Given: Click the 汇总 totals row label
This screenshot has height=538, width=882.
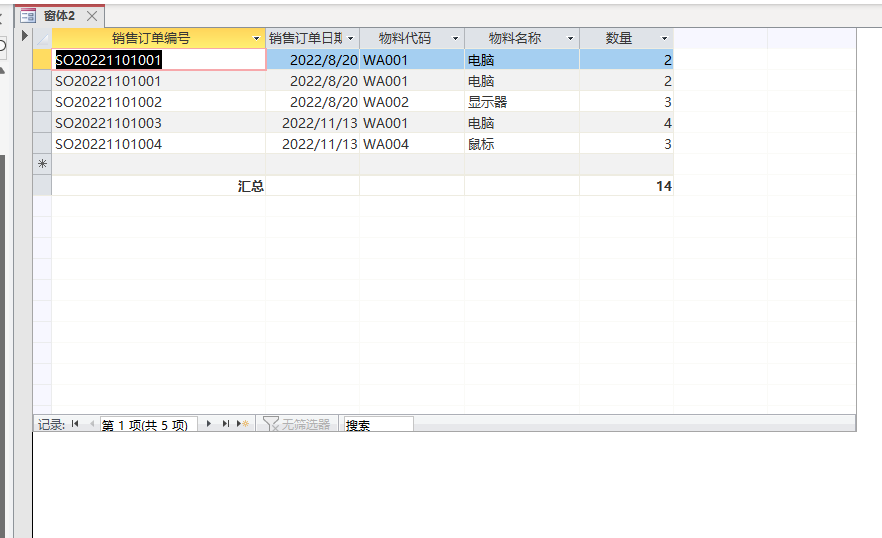Looking at the screenshot, I should click(250, 186).
